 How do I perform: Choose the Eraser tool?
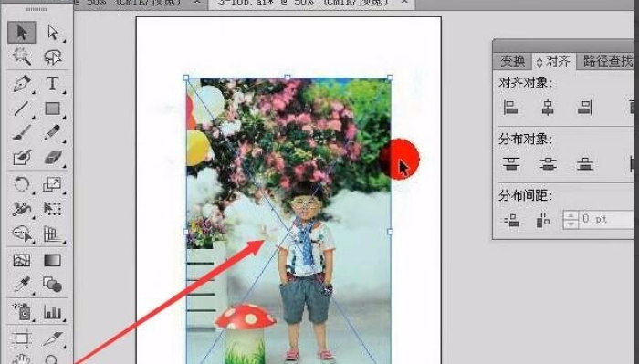[52, 158]
